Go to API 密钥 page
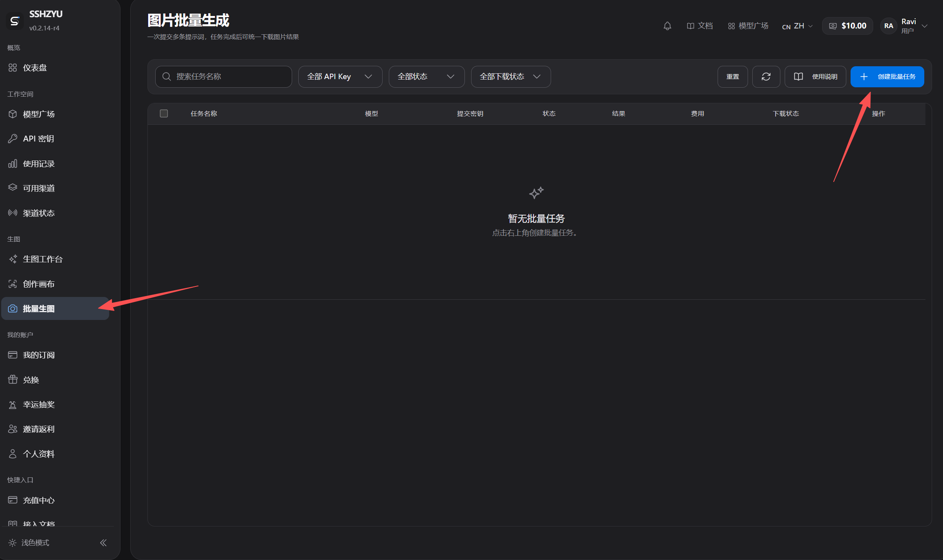This screenshot has height=560, width=943. pos(55,139)
